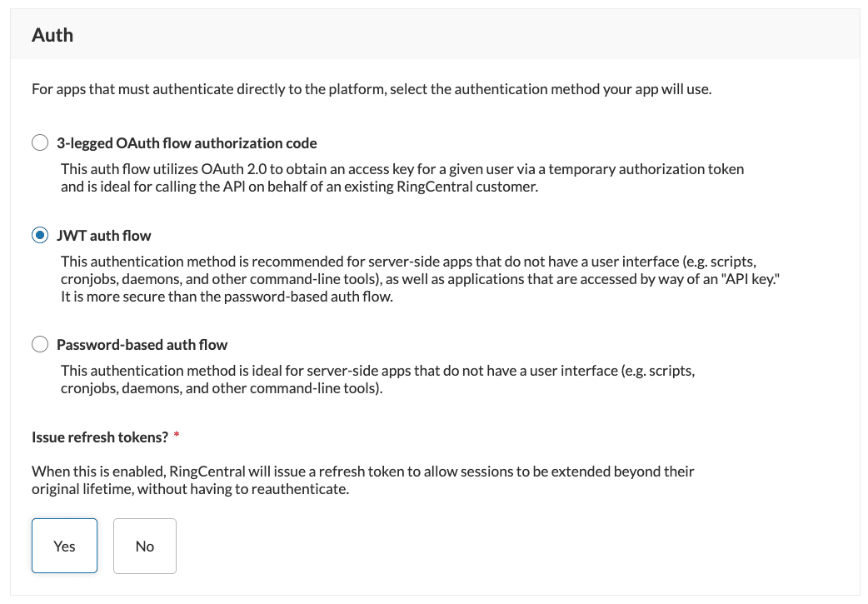Click the 3-legged OAuth flow label
This screenshot has height=604, width=868.
(187, 142)
